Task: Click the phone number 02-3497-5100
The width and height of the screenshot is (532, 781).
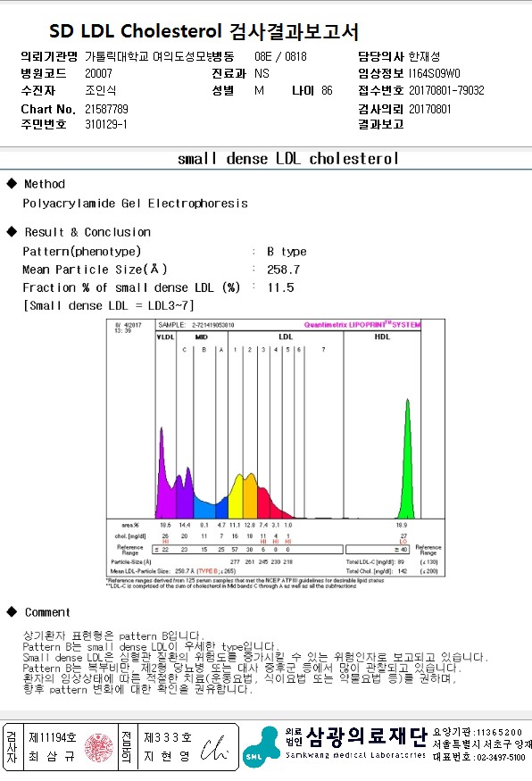Action: (501, 757)
